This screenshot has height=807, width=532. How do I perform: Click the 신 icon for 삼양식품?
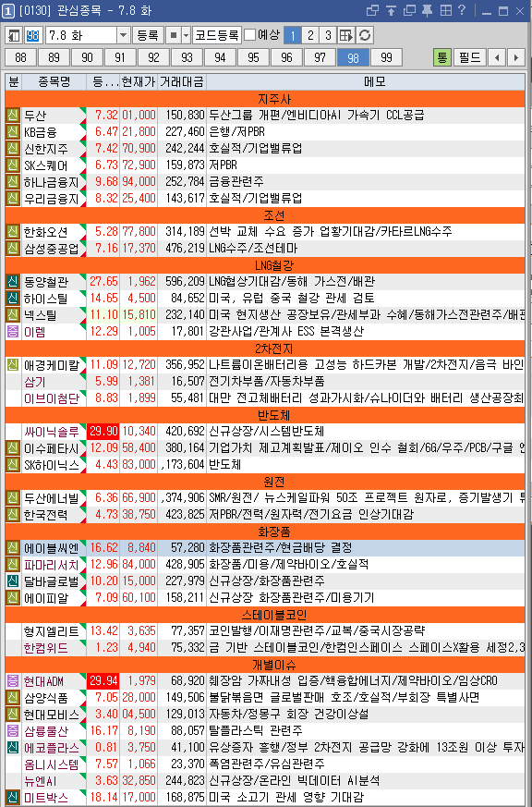13,697
